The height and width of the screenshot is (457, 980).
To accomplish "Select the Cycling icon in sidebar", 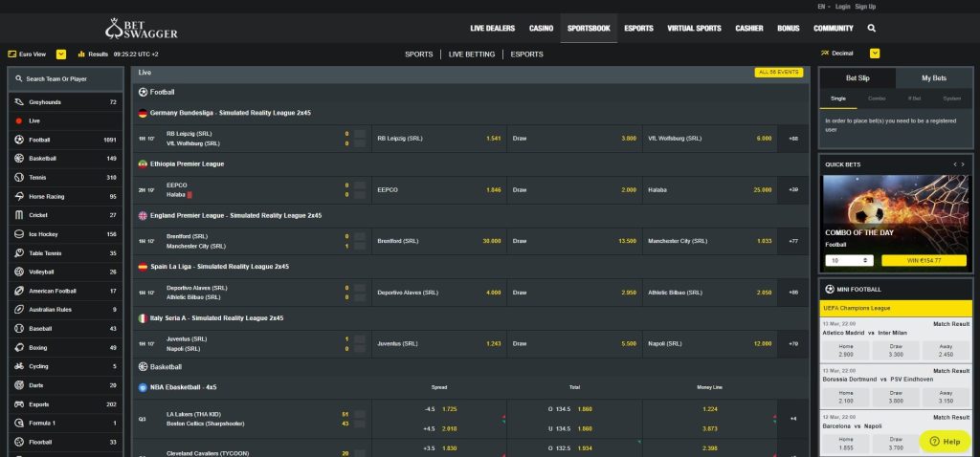I will click(x=19, y=366).
